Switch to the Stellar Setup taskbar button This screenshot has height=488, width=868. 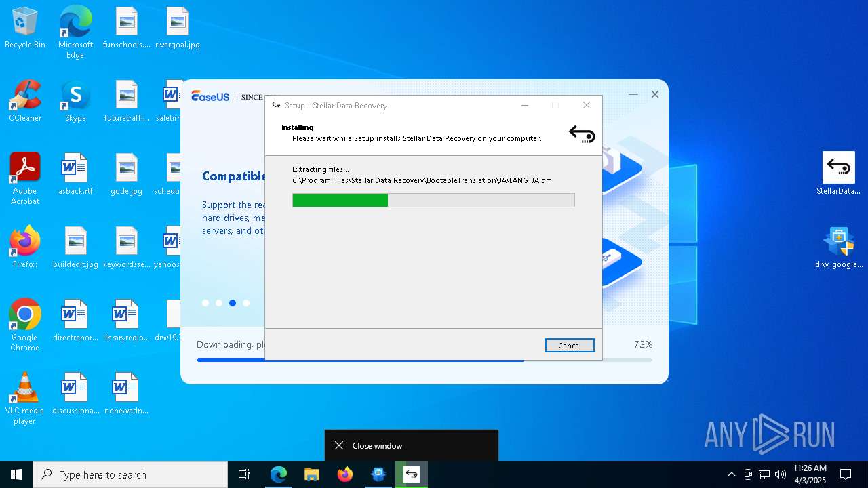point(412,474)
